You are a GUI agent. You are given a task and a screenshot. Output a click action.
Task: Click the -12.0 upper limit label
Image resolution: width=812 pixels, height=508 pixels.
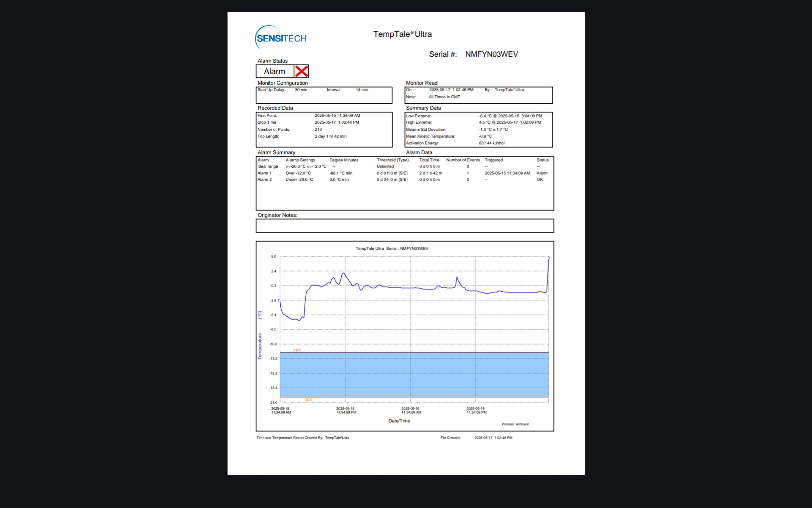(x=296, y=350)
